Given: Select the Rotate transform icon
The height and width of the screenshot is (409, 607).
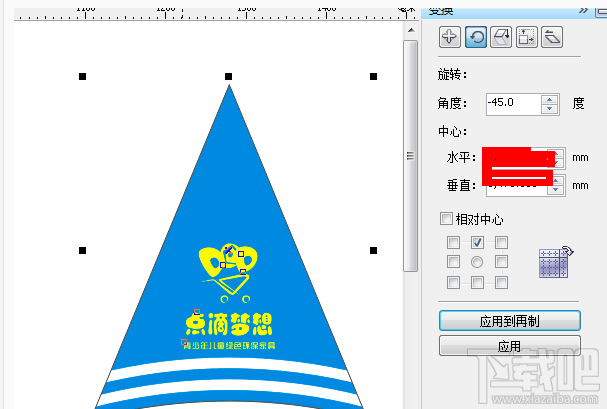Looking at the screenshot, I should tap(476, 37).
